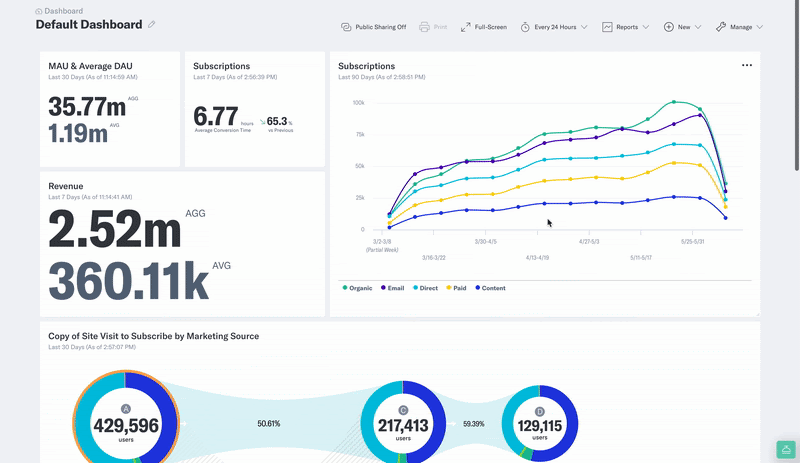Image resolution: width=800 pixels, height=463 pixels.
Task: Edit dashboard name with pencil icon
Action: pyautogui.click(x=152, y=25)
